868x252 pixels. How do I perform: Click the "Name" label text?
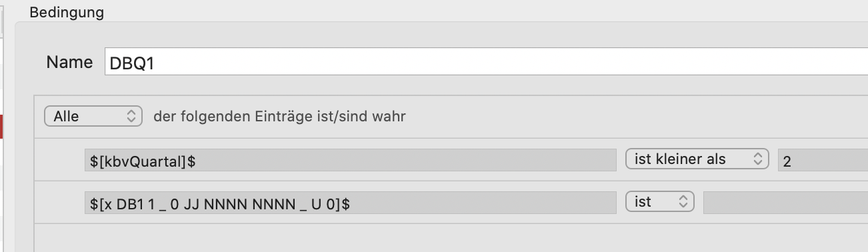click(x=69, y=62)
